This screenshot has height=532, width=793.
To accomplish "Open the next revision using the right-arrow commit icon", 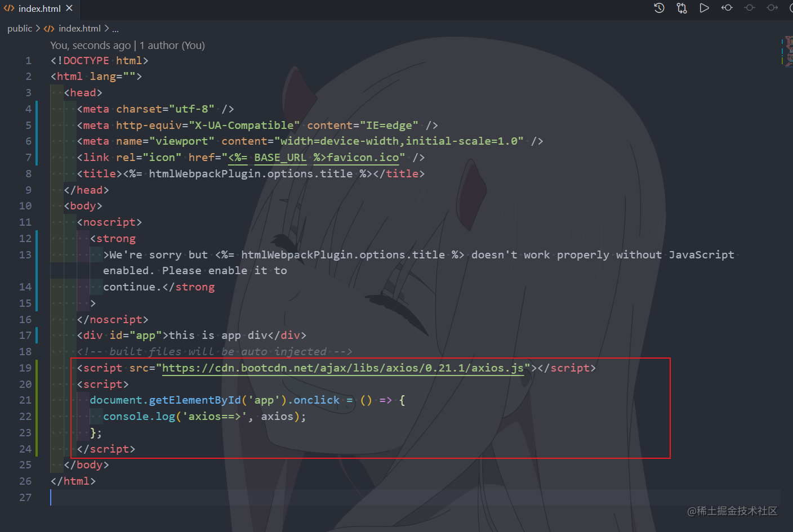I will [x=772, y=8].
